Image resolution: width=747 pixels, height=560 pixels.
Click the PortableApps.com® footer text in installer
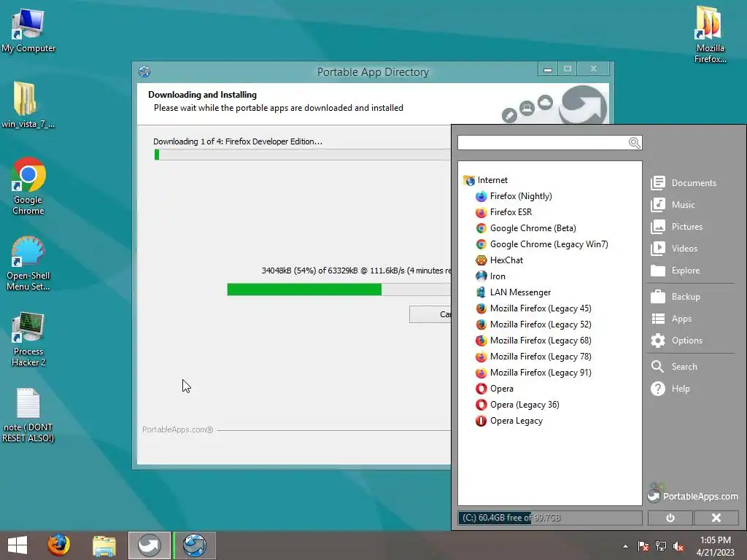[x=178, y=429]
